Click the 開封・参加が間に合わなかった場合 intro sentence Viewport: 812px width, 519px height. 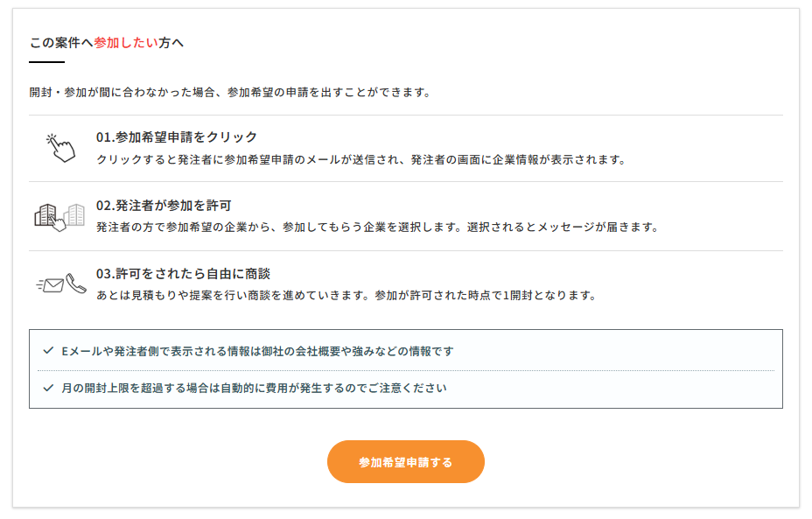[x=229, y=92]
